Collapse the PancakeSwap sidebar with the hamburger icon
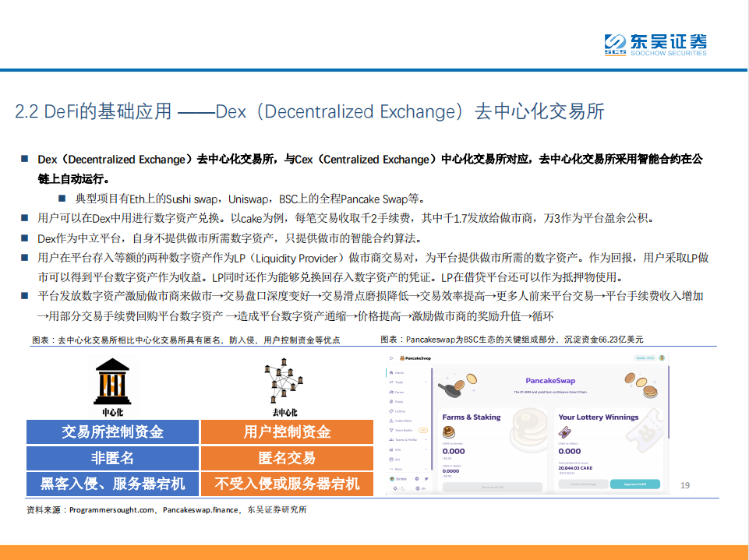This screenshot has height=560, width=749. (391, 358)
